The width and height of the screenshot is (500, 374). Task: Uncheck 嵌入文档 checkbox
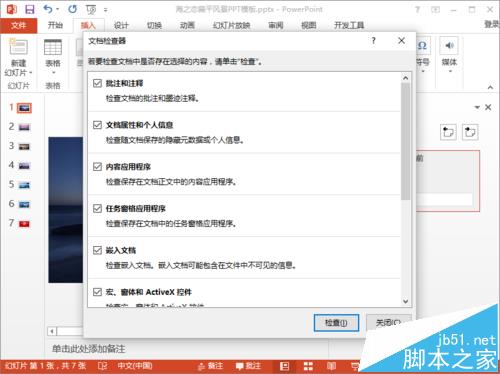pos(97,250)
